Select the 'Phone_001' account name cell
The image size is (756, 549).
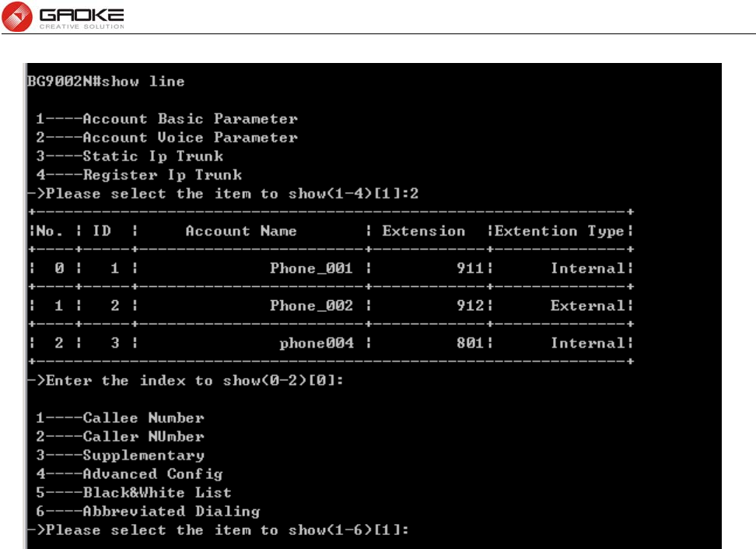(x=311, y=268)
